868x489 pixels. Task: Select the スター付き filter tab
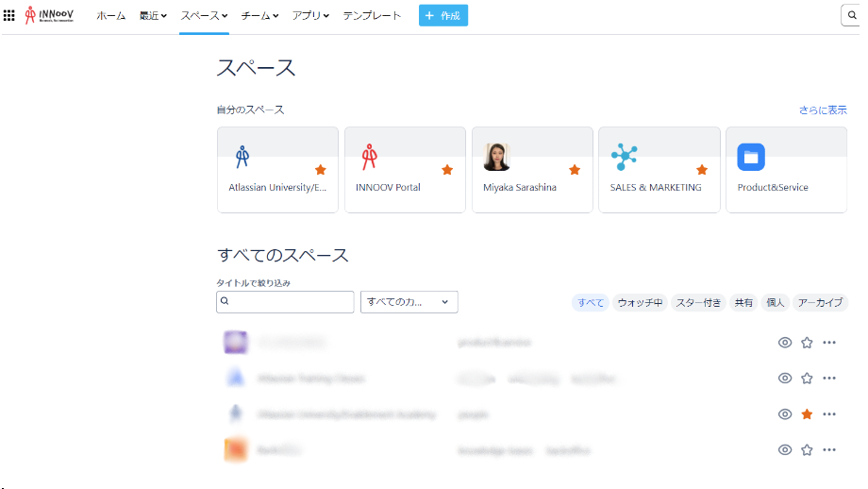(x=698, y=303)
